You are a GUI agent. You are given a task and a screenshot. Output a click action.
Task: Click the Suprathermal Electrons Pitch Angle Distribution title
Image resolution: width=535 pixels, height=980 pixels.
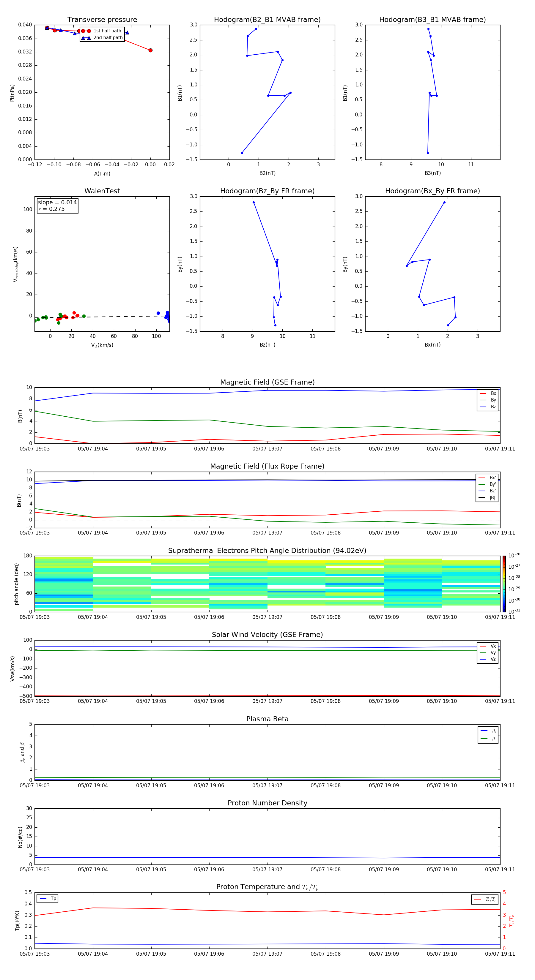(267, 551)
